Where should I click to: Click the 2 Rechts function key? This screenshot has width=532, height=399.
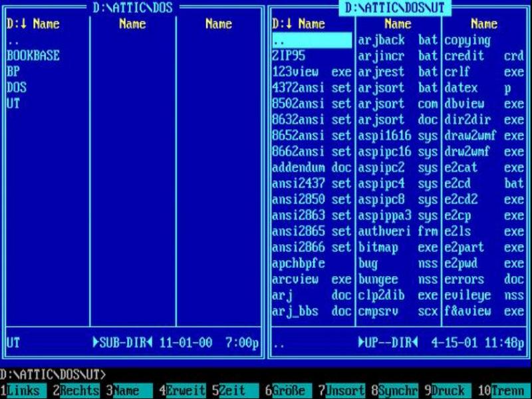coord(76,390)
